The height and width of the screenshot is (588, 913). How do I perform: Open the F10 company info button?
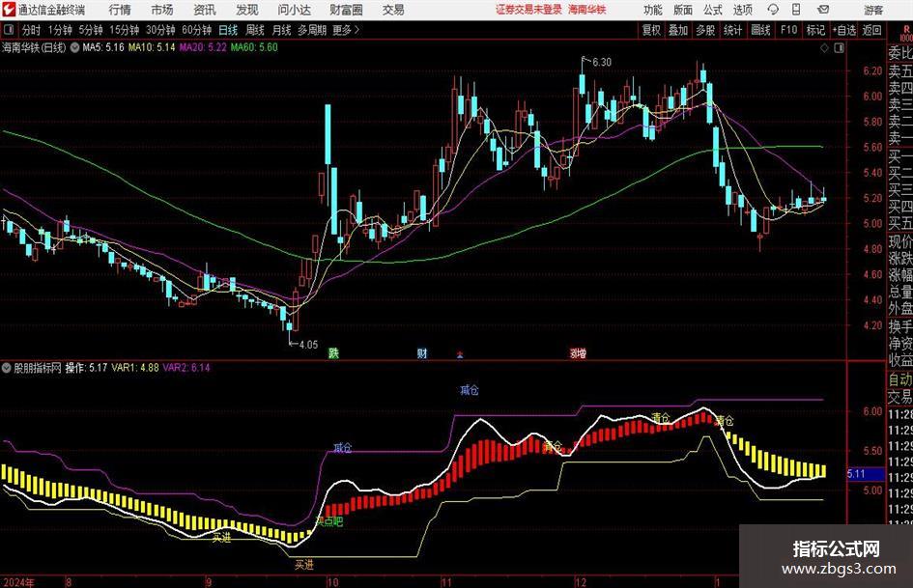coord(789,30)
